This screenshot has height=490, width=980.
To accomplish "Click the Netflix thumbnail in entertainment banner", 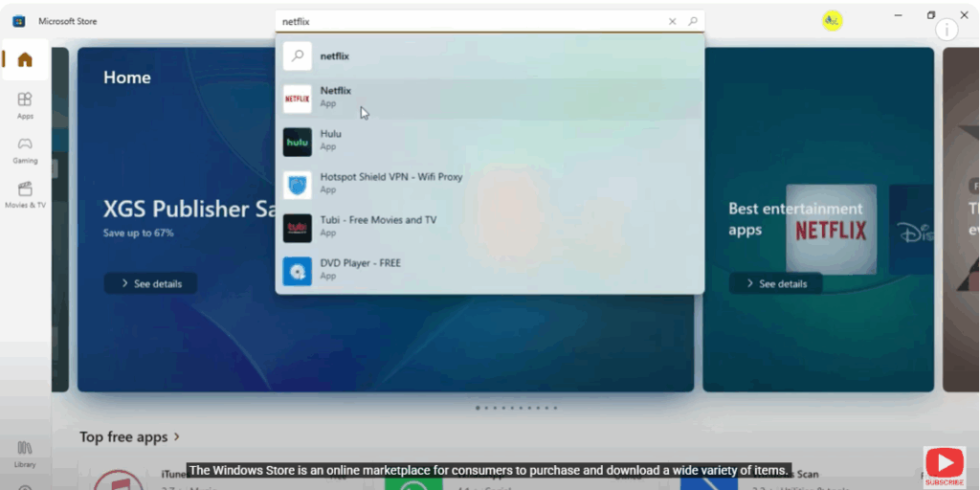I will 831,230.
